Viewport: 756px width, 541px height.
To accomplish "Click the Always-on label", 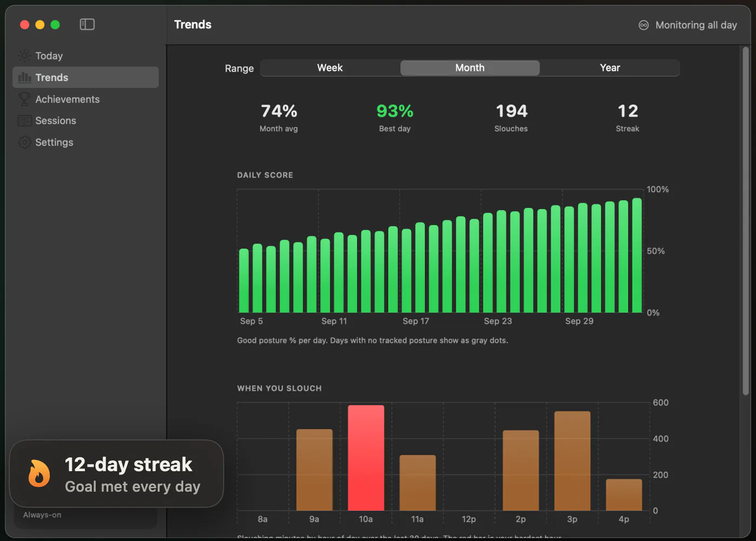I will click(x=42, y=515).
